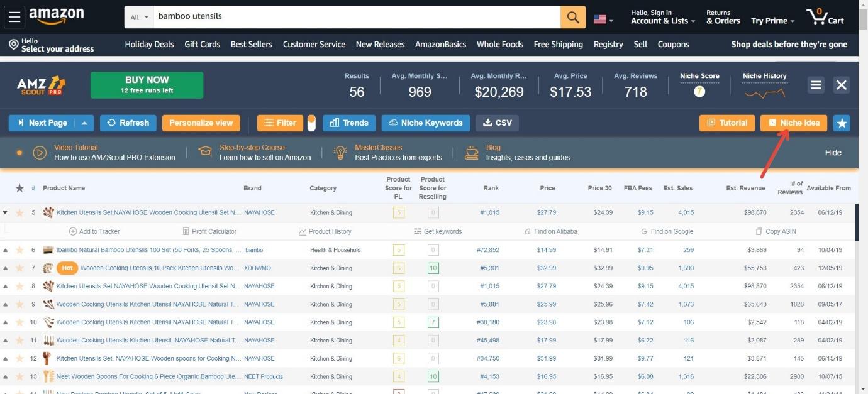
Task: Expand row 6 details arrow
Action: click(x=6, y=250)
